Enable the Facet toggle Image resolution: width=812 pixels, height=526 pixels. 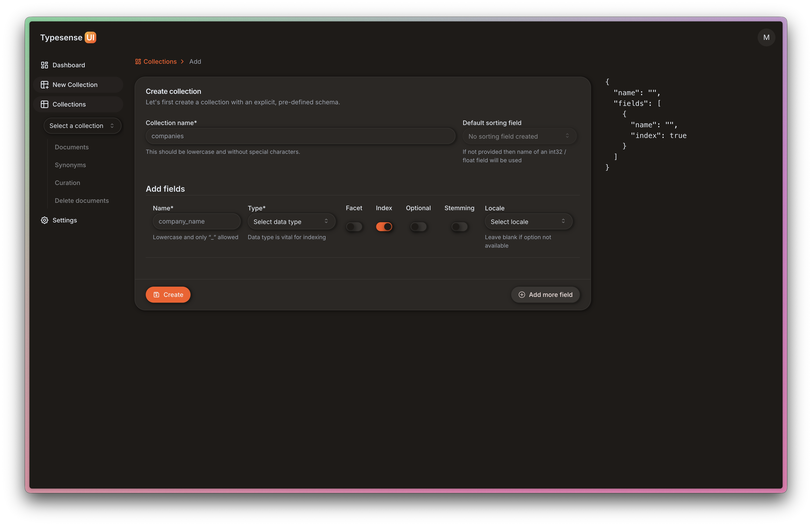tap(354, 226)
